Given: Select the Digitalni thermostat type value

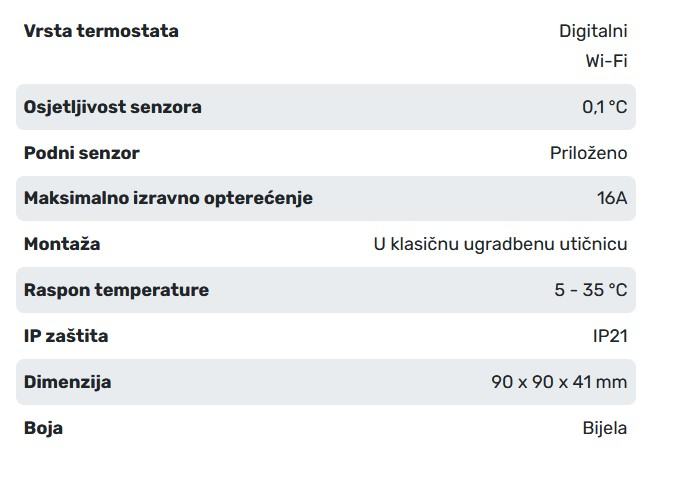Looking at the screenshot, I should [593, 31].
